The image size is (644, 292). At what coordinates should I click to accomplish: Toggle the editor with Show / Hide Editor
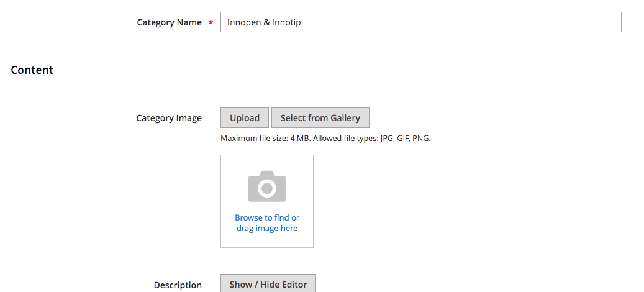(268, 284)
